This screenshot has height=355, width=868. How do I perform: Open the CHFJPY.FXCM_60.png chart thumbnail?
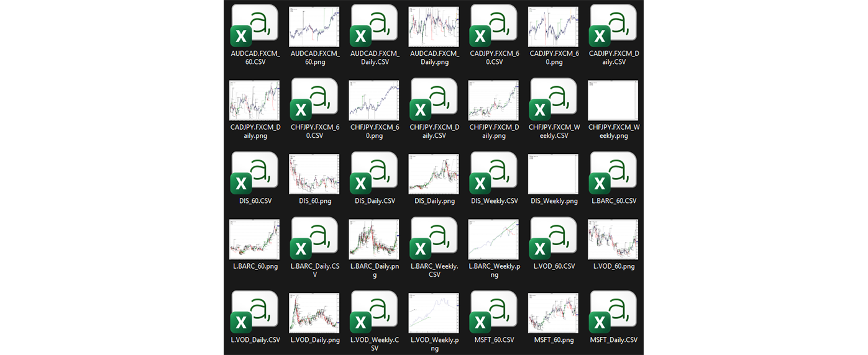pos(374,100)
